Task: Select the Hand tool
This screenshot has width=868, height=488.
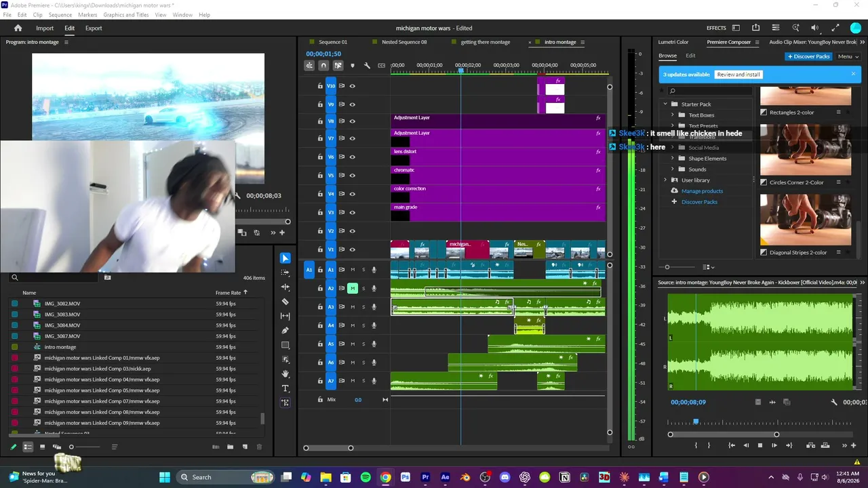Action: point(285,373)
